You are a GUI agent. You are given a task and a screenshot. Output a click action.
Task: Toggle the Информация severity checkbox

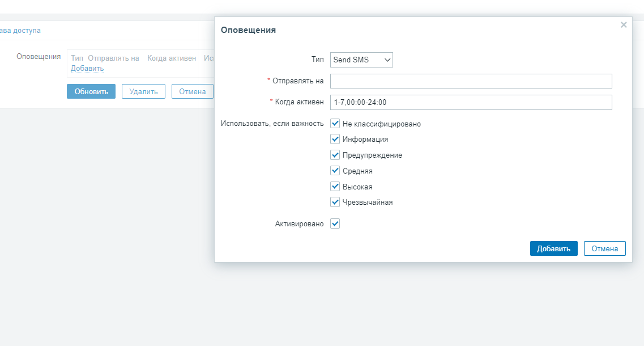(335, 139)
